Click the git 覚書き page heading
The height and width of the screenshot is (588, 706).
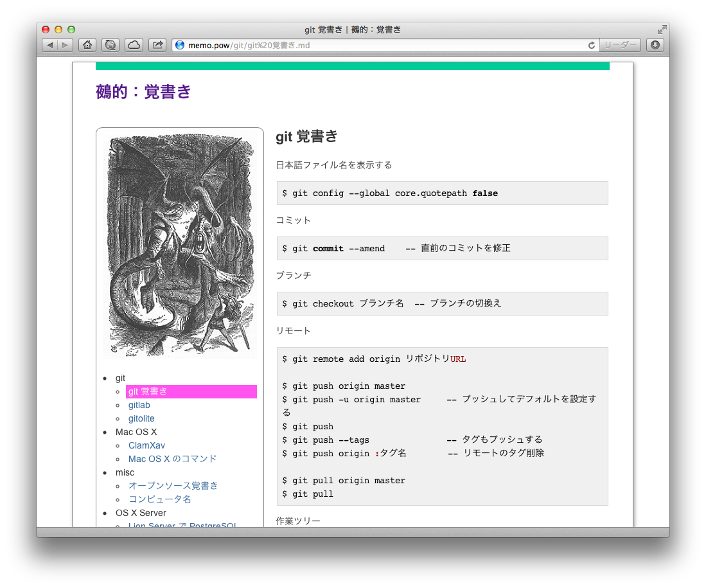coord(306,136)
